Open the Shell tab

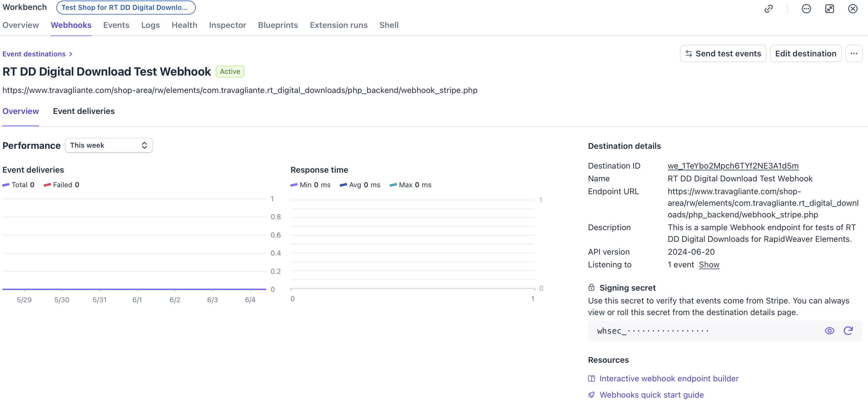(x=389, y=25)
